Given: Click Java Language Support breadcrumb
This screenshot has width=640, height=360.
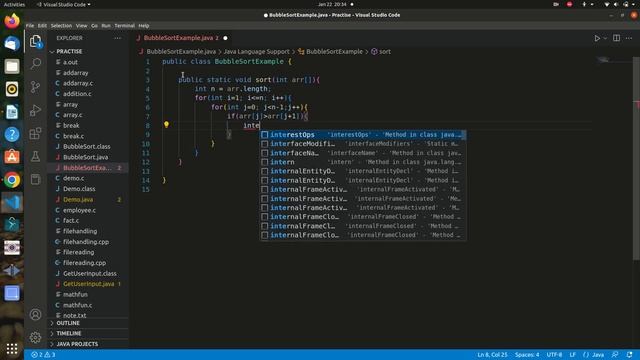Looking at the screenshot, I should pos(256,51).
